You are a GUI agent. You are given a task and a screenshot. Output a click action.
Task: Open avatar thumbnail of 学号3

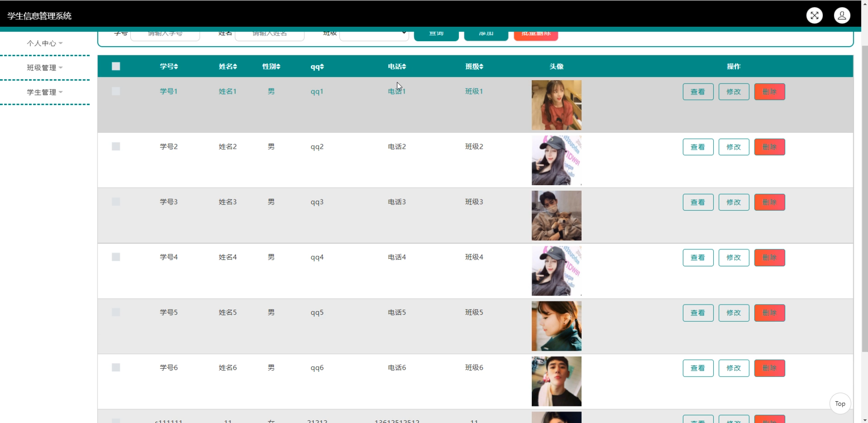click(556, 216)
